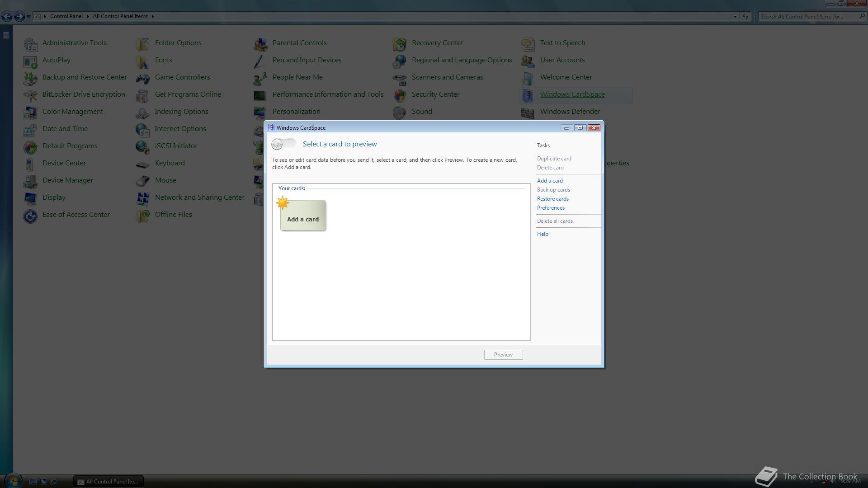This screenshot has height=488, width=868.
Task: Click the Internet Options icon
Action: [143, 130]
